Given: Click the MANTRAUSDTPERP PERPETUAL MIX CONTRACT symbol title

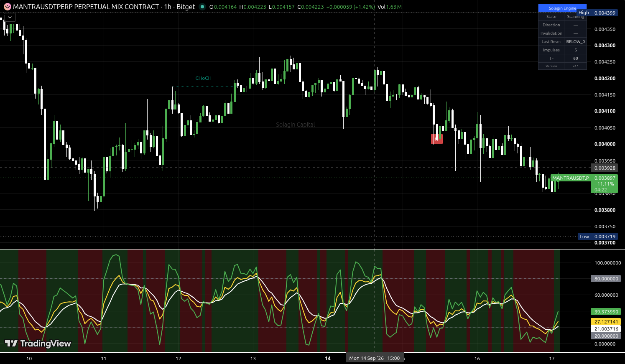Looking at the screenshot, I should (86, 7).
